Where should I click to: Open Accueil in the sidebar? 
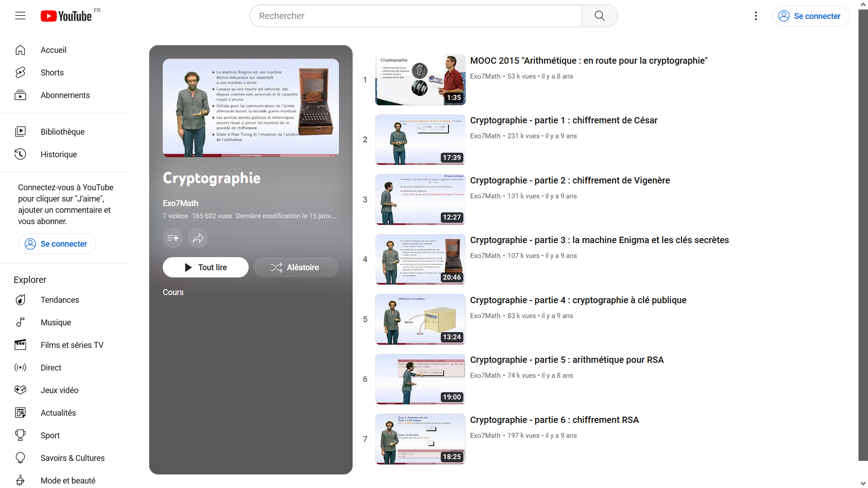(x=66, y=50)
